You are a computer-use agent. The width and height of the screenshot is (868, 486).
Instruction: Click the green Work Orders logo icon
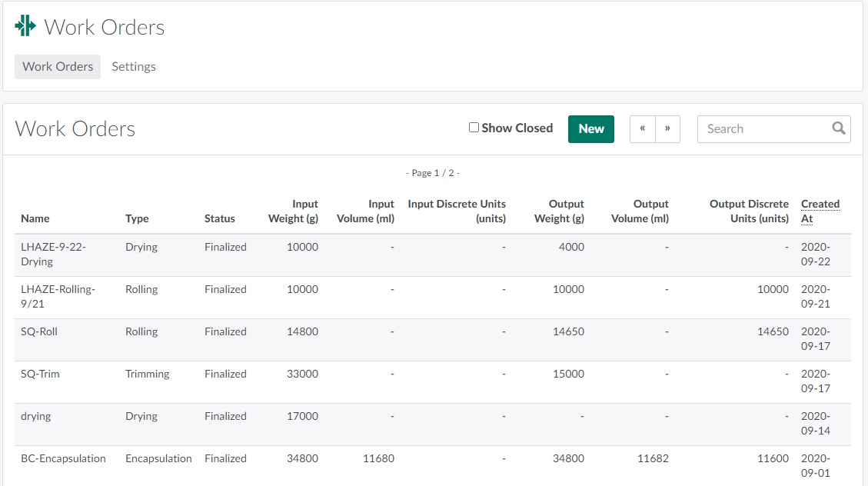25,26
